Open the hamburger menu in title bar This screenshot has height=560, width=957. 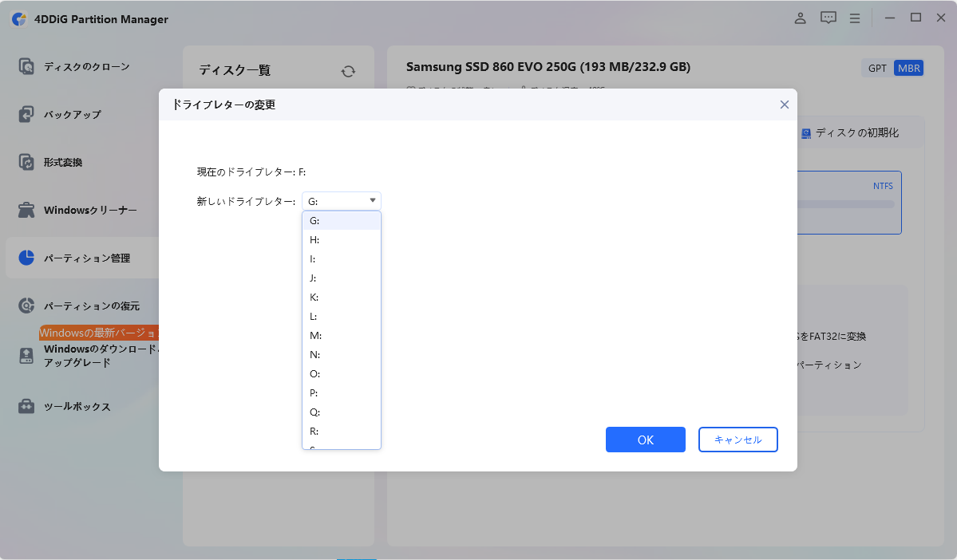pyautogui.click(x=855, y=18)
